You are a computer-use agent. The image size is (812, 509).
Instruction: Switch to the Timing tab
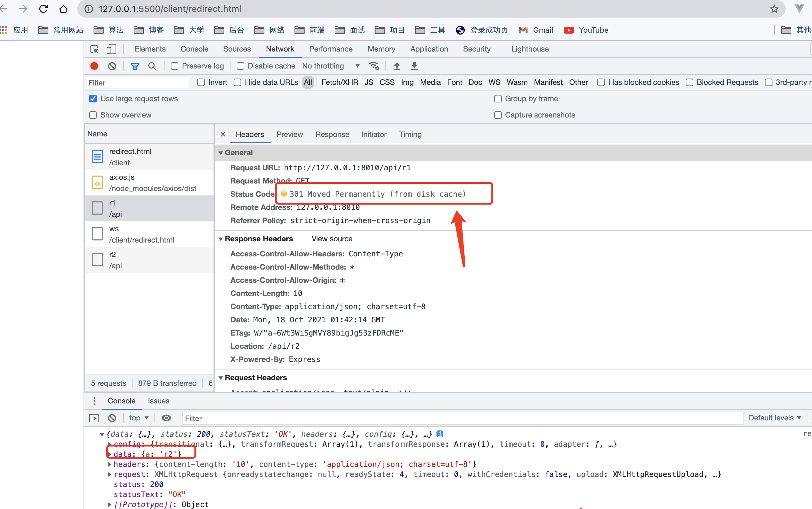pyautogui.click(x=410, y=134)
